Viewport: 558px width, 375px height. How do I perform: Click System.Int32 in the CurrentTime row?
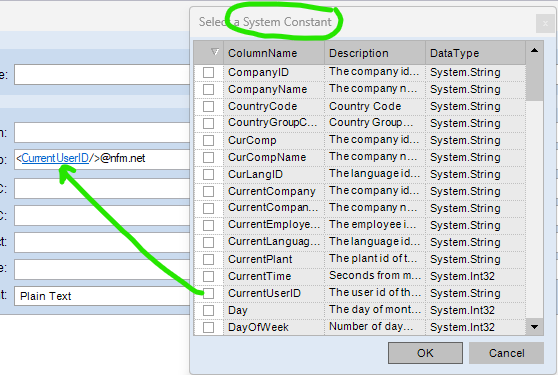[x=475, y=276]
